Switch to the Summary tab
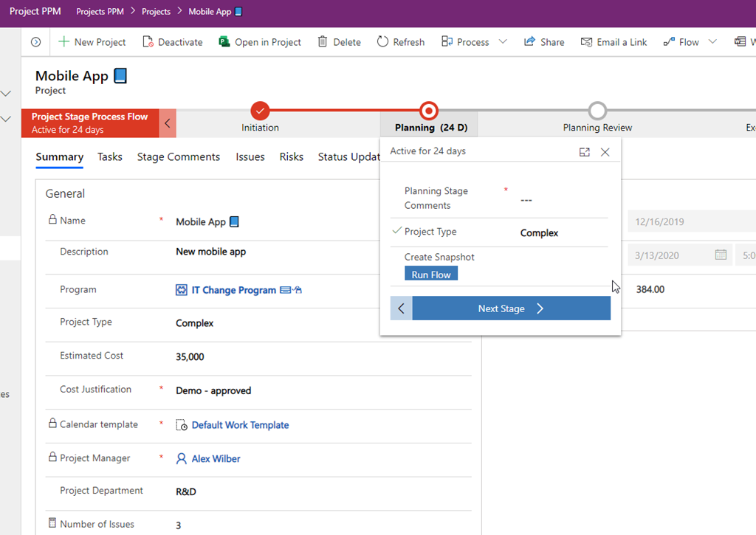Viewport: 756px width, 535px height. tap(59, 156)
